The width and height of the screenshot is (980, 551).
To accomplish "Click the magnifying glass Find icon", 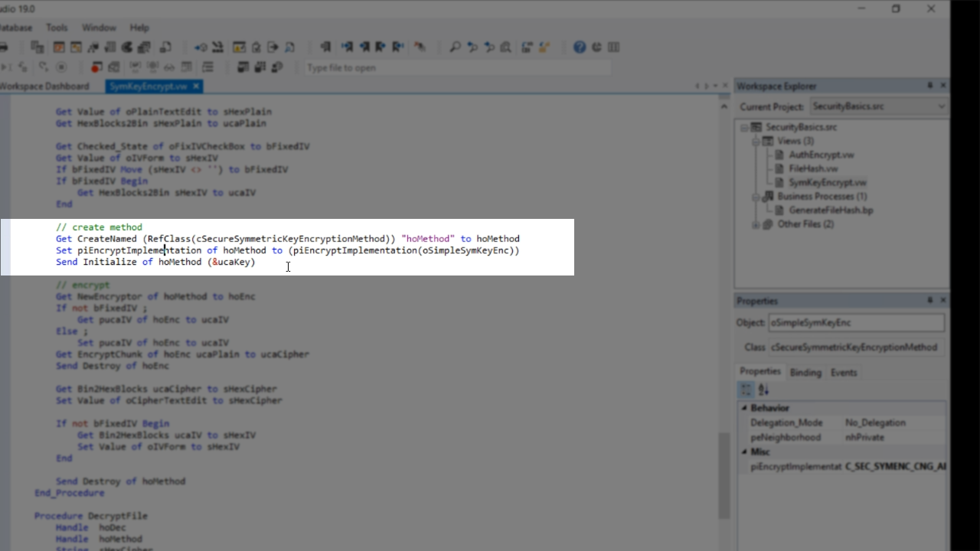I will 455,47.
